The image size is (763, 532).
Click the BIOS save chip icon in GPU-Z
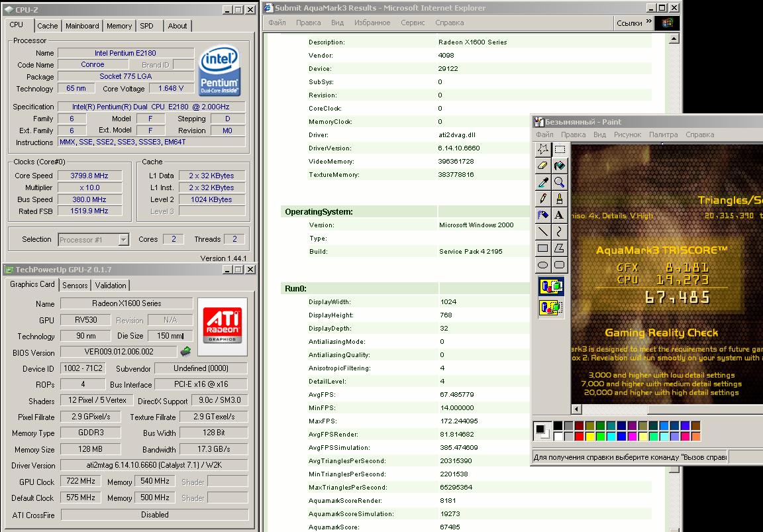(185, 351)
